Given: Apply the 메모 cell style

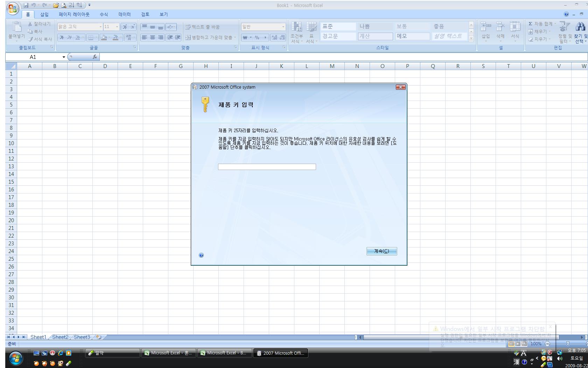Looking at the screenshot, I should coord(412,36).
